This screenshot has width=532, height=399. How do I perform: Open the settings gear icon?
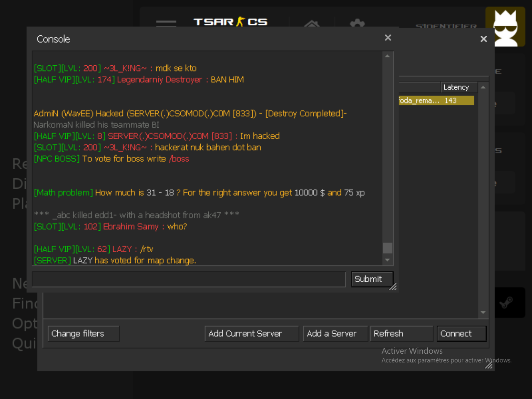tap(357, 23)
